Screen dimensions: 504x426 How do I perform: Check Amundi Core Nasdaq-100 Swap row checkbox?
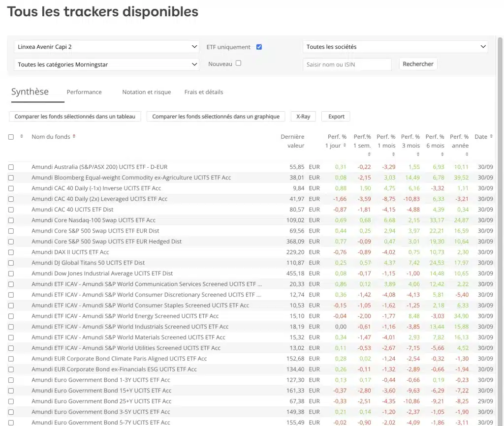click(x=11, y=220)
